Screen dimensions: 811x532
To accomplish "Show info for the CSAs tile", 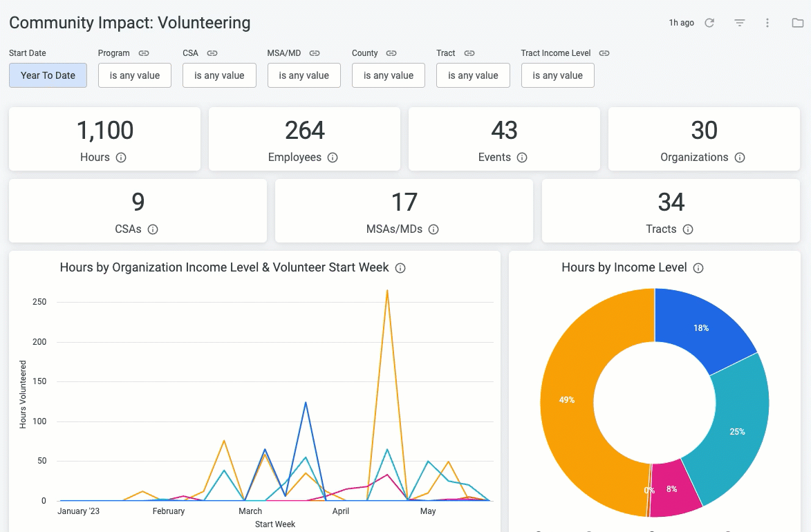I will click(x=153, y=229).
